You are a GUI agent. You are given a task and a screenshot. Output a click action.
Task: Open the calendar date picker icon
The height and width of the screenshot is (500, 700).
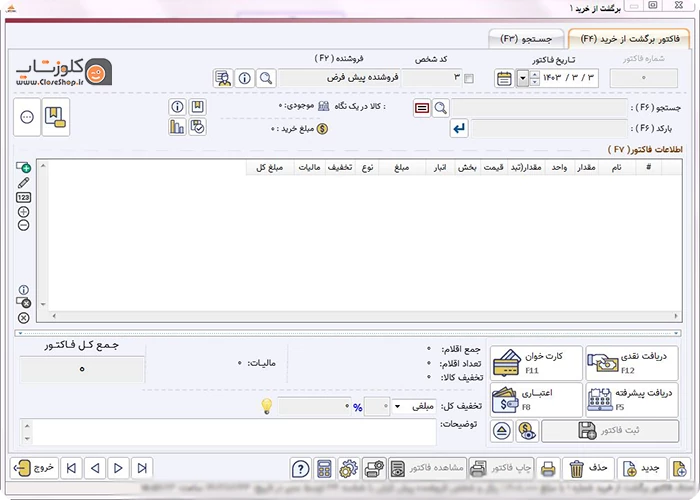(504, 79)
